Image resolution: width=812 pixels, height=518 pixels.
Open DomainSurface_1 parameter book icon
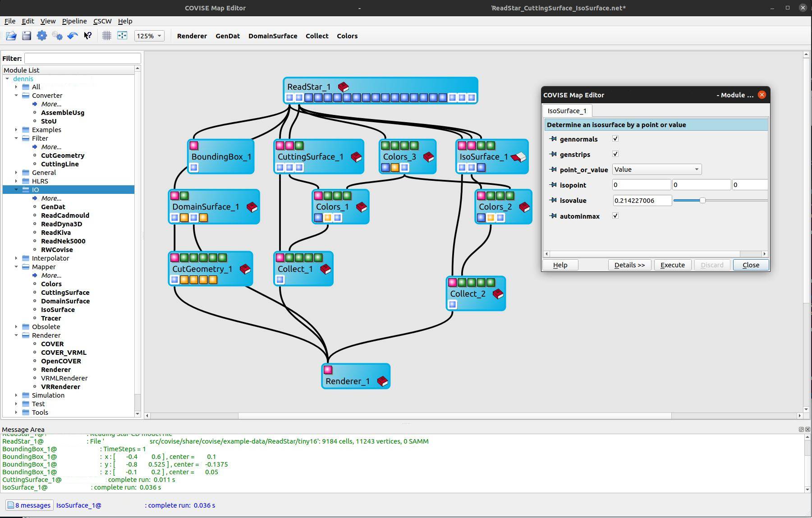pos(252,207)
